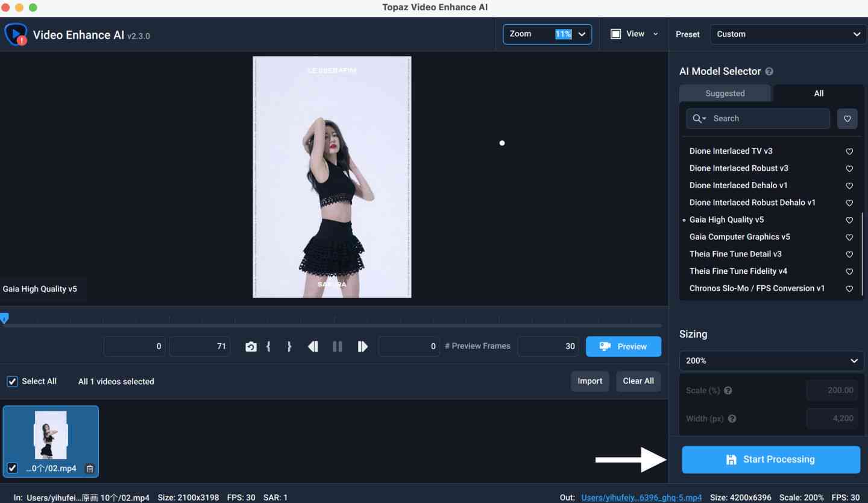Click the current frame number field
This screenshot has height=503, width=868.
(x=409, y=347)
